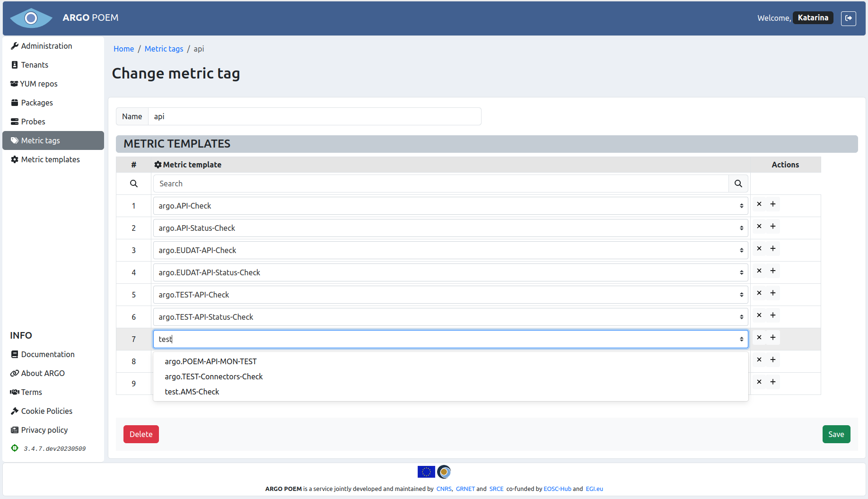Image resolution: width=868 pixels, height=499 pixels.
Task: Click the YUM repos icon in the sidebar
Action: (x=14, y=83)
